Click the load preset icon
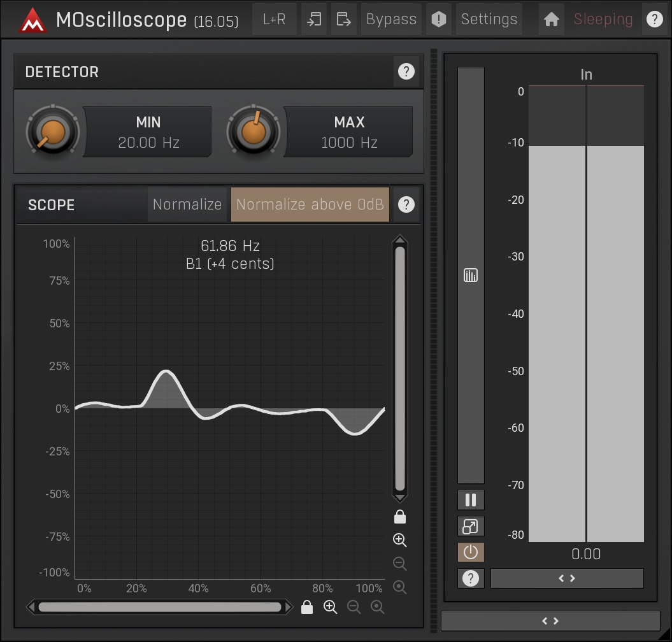Image resolution: width=672 pixels, height=642 pixels. 314,19
